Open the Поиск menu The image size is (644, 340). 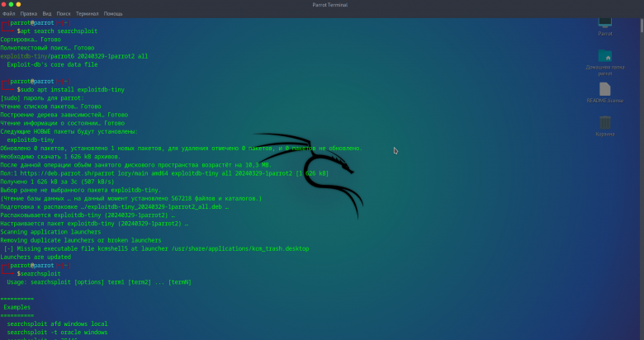[x=64, y=13]
